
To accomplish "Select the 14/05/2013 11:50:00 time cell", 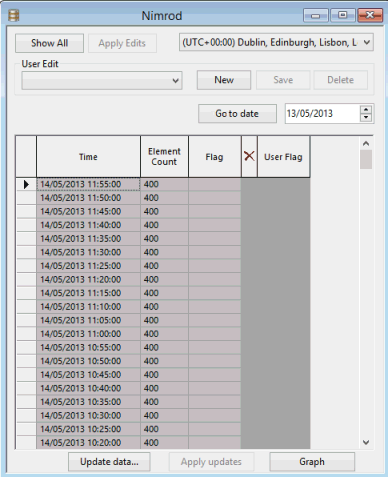I will coord(88,198).
